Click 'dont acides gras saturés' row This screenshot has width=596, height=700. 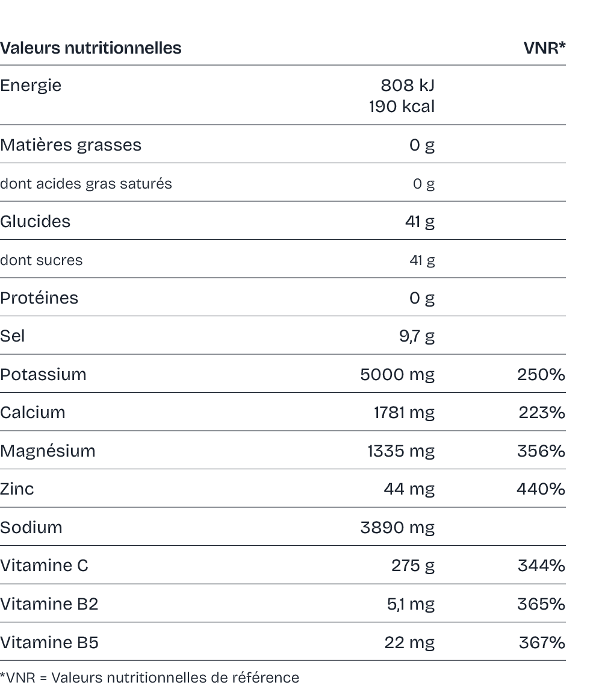tap(283, 183)
